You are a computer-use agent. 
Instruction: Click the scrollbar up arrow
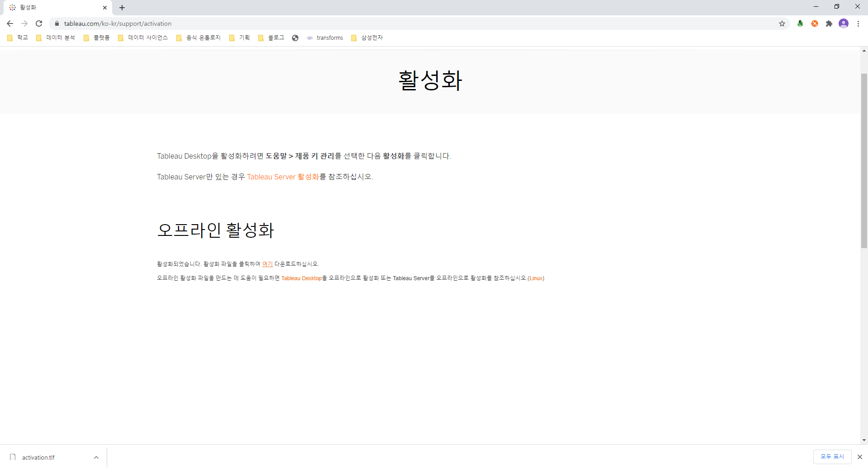tap(864, 51)
